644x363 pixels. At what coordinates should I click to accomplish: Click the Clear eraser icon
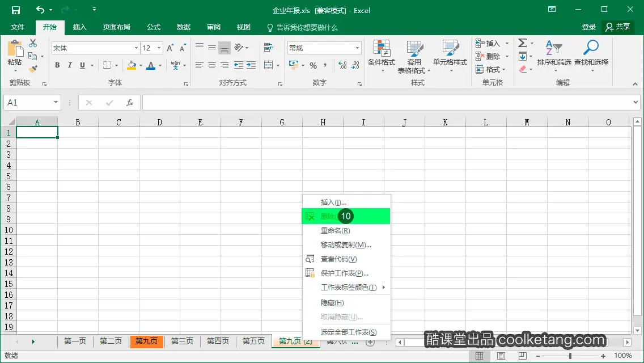coord(523,69)
